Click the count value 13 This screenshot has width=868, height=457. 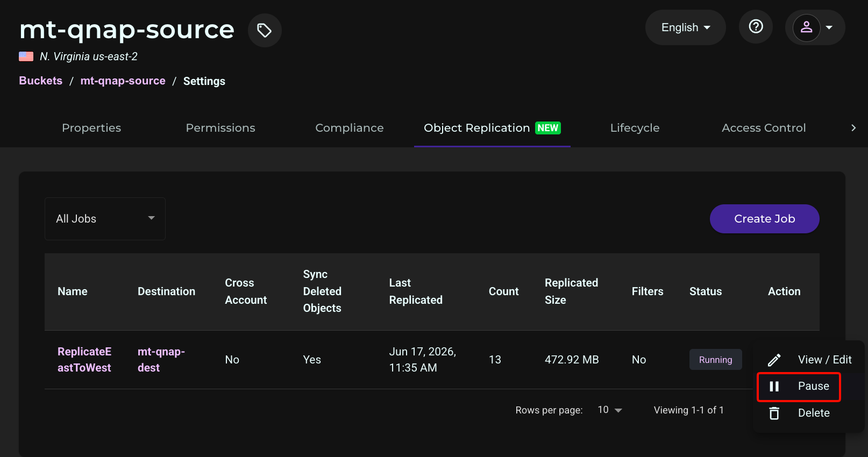click(x=495, y=360)
